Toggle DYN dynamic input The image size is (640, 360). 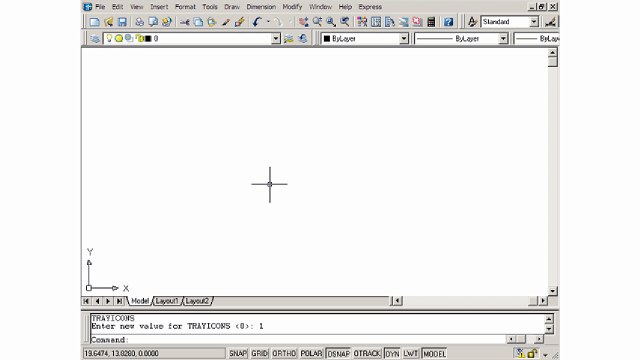click(x=392, y=353)
